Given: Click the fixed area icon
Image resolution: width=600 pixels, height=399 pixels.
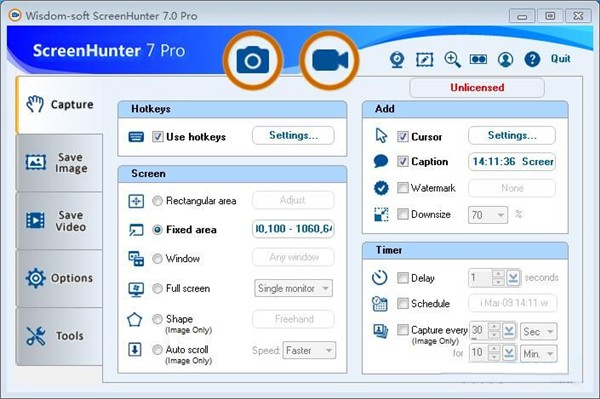Looking at the screenshot, I should (136, 230).
